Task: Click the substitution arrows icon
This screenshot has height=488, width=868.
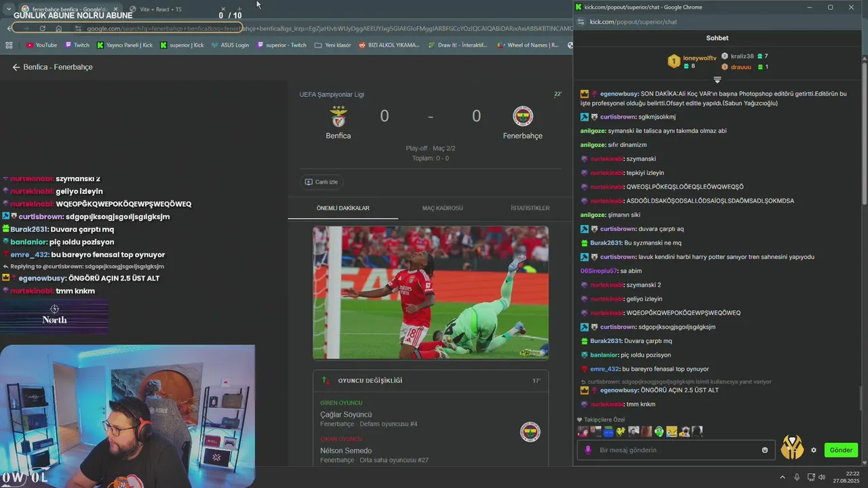Action: [x=325, y=380]
